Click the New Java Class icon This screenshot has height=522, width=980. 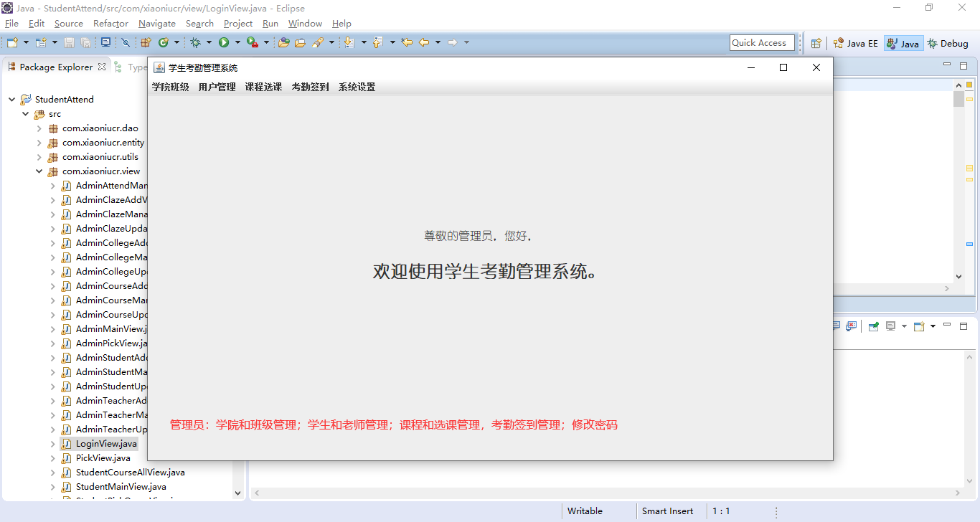163,42
